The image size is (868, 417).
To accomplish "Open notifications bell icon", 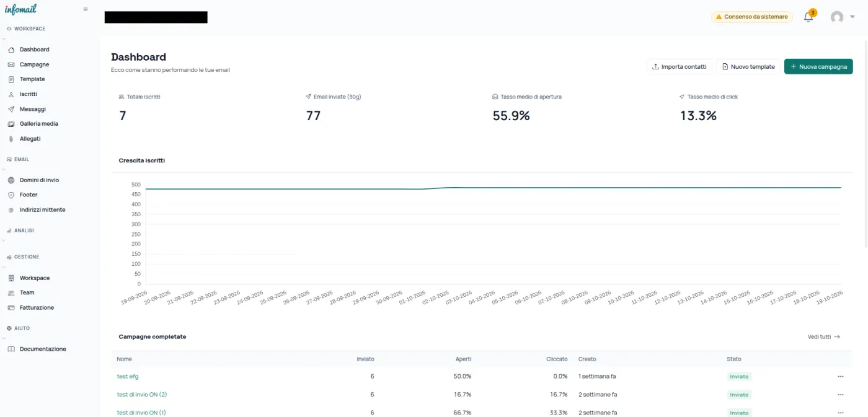I will (808, 17).
